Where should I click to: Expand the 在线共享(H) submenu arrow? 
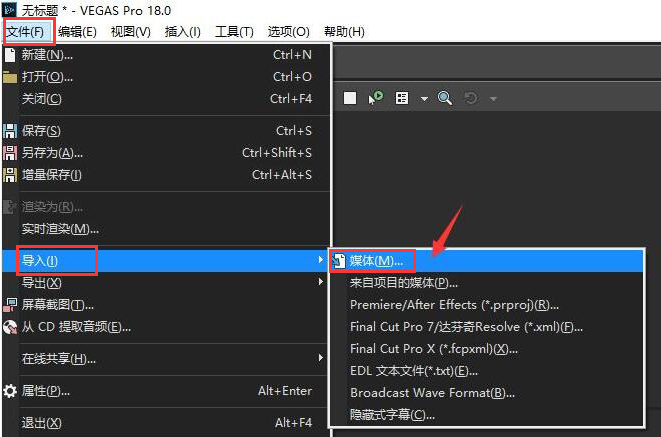[321, 358]
